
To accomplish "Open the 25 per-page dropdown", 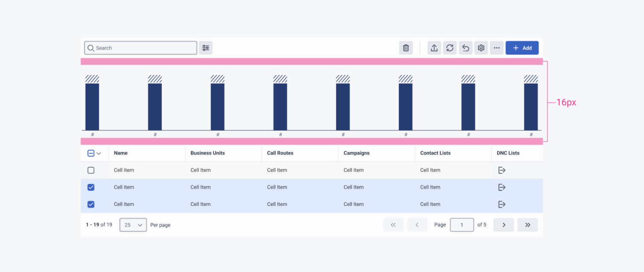I will 133,225.
